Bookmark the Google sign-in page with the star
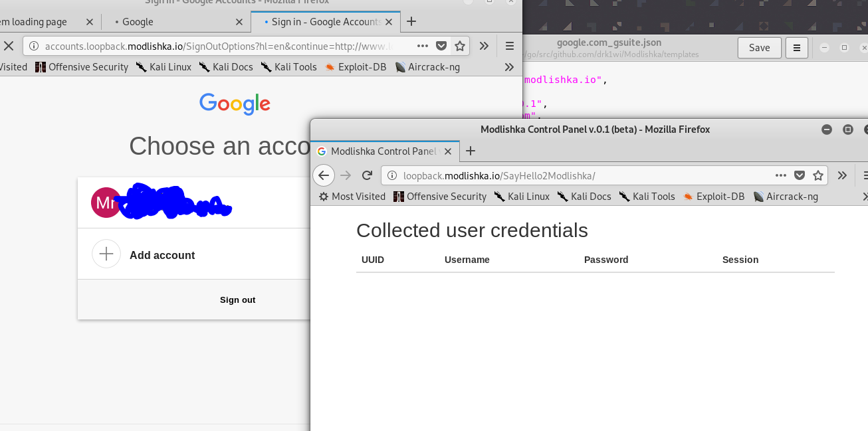Image resolution: width=868 pixels, height=431 pixels. 459,46
